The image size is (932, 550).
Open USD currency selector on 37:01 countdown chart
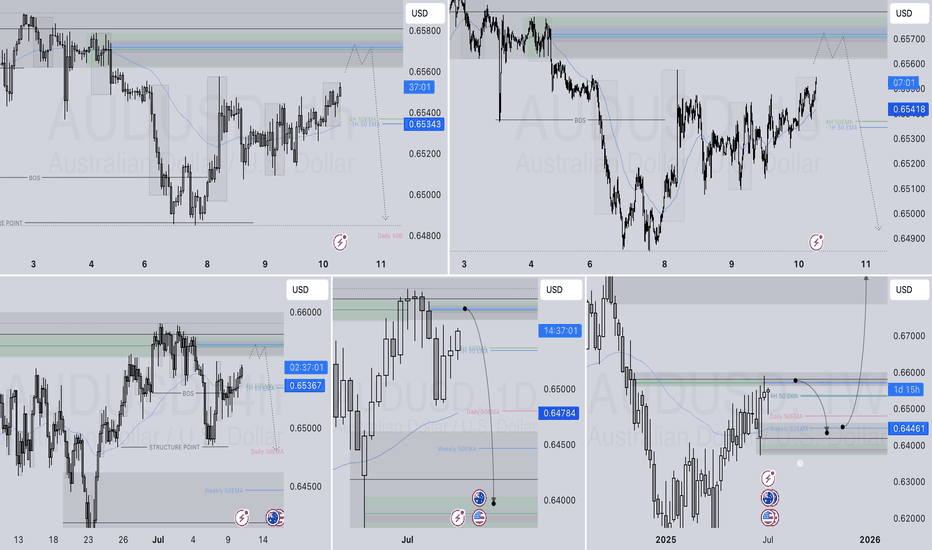(425, 13)
